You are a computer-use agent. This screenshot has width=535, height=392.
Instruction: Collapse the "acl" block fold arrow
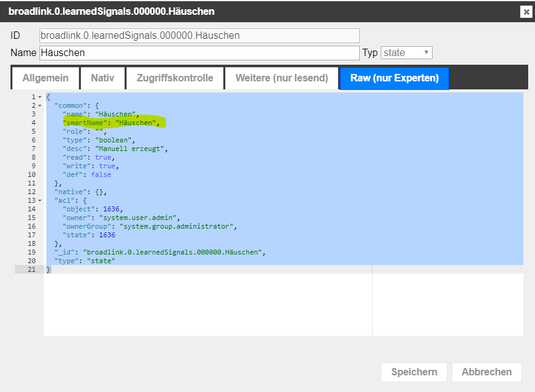pos(40,200)
